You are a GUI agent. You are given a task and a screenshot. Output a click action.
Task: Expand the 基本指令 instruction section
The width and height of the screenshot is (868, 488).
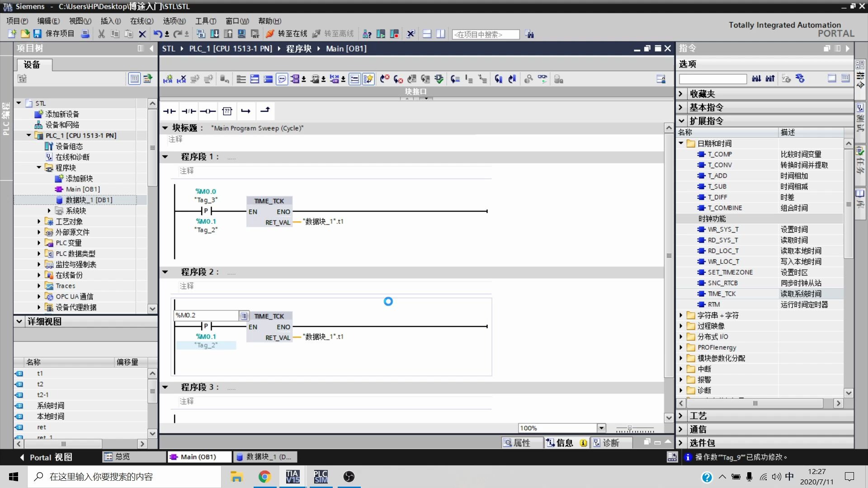(681, 108)
